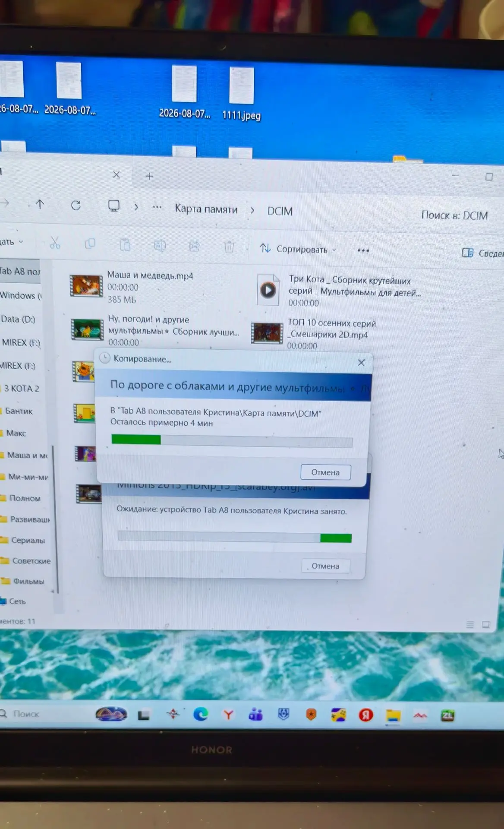Click DCIM in the breadcrumb path
The image size is (504, 829).
point(280,211)
